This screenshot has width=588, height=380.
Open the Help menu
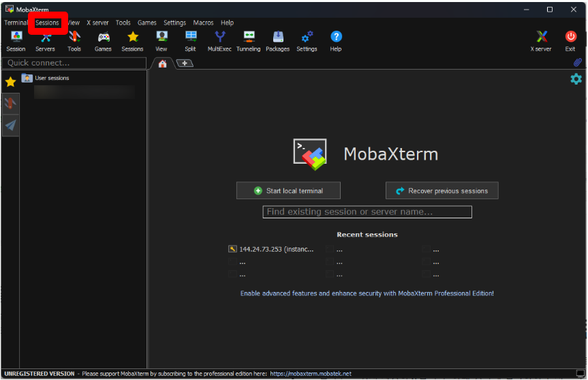click(228, 23)
